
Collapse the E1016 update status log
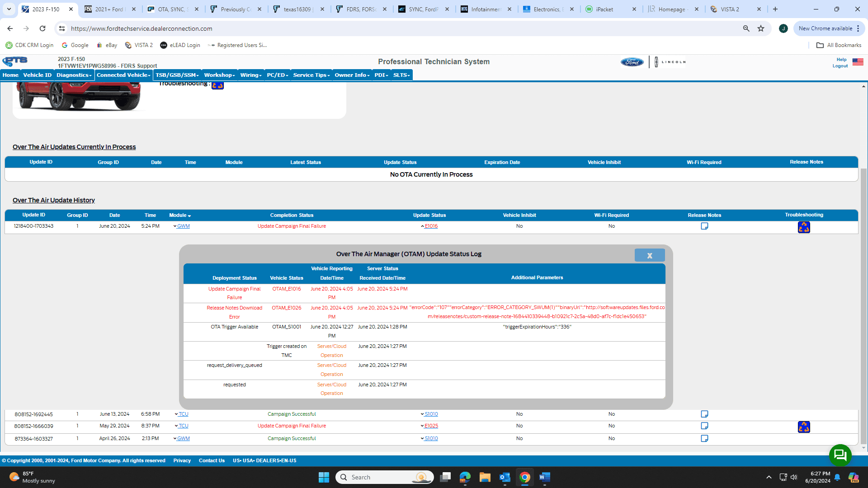tap(430, 226)
